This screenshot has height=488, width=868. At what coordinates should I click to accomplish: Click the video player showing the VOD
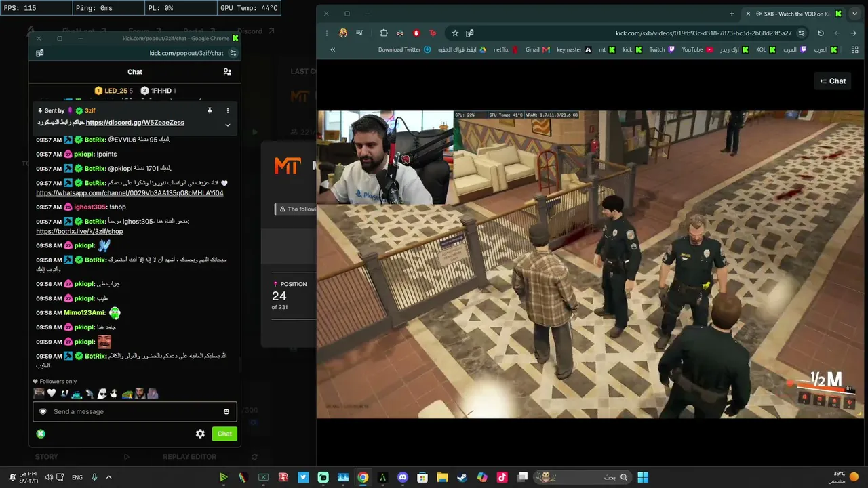click(590, 264)
